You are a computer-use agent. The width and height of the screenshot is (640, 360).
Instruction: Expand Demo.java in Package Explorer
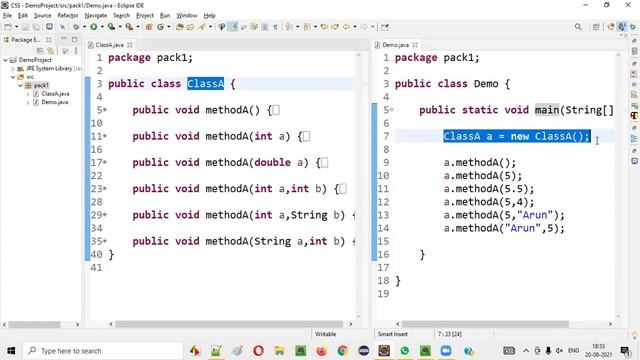[x=28, y=102]
